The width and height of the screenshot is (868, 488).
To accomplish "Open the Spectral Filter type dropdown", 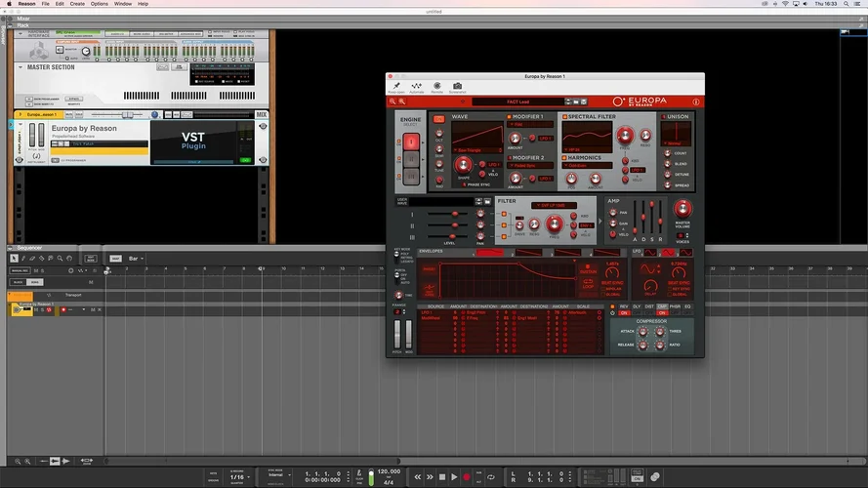I will coord(587,149).
